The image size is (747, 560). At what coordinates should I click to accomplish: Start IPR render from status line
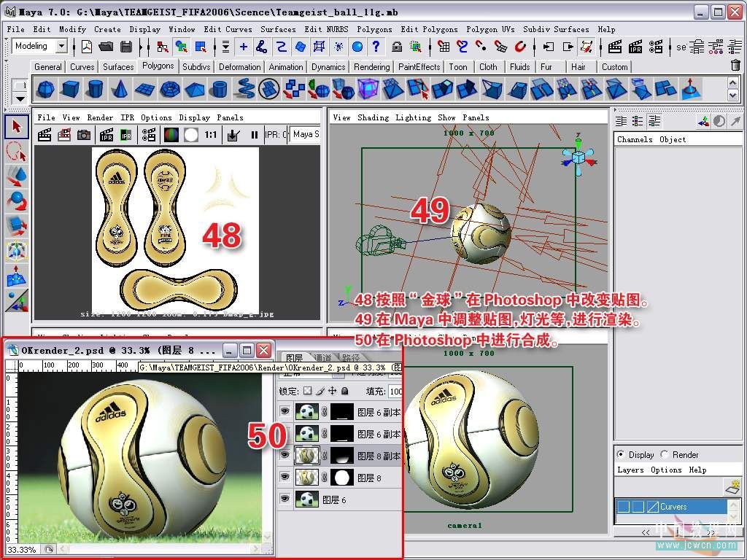(x=635, y=47)
